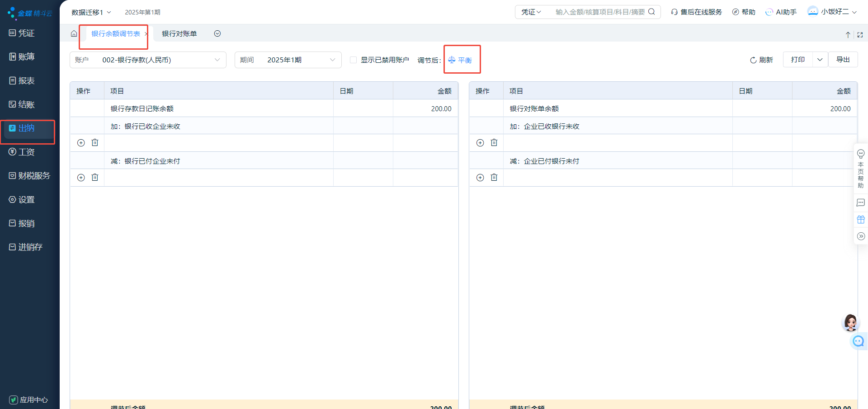Open the 本页帮助 lightbulb panel
The image size is (868, 409).
861,169
